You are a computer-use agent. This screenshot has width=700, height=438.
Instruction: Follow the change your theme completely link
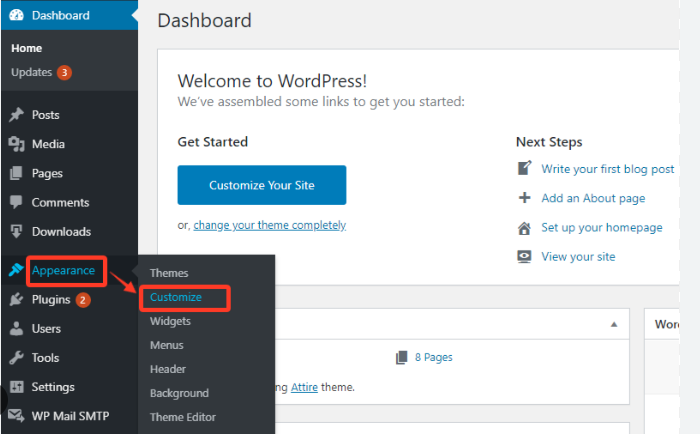[x=269, y=225]
